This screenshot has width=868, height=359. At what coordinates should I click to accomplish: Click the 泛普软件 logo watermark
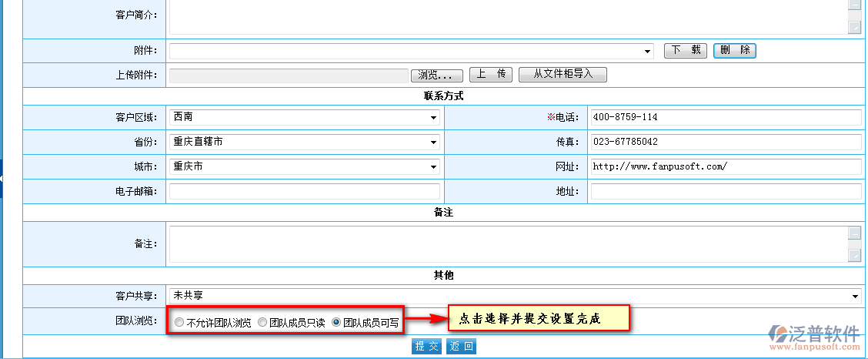pos(816,337)
